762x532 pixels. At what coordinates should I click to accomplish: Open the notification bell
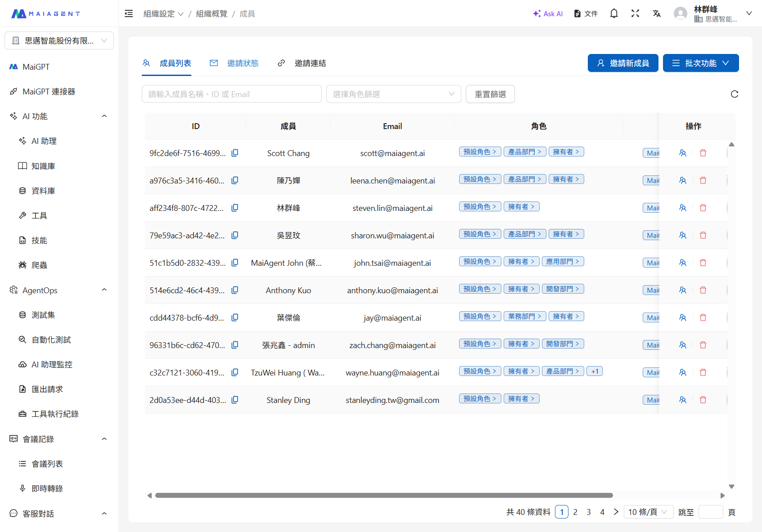(x=613, y=13)
